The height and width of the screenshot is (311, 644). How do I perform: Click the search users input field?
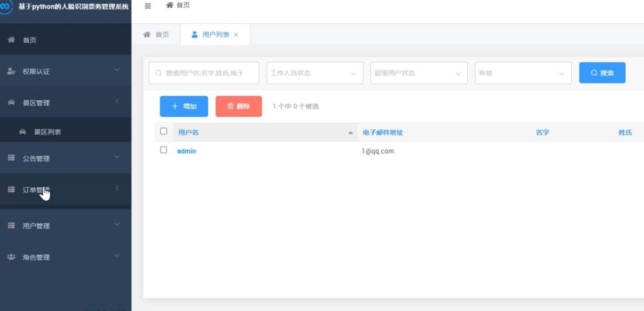203,73
